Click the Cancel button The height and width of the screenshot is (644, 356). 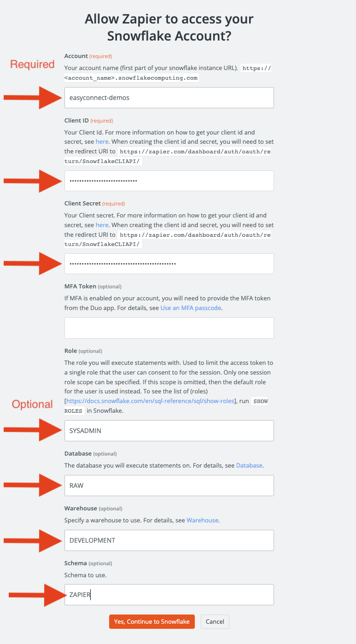coord(215,621)
